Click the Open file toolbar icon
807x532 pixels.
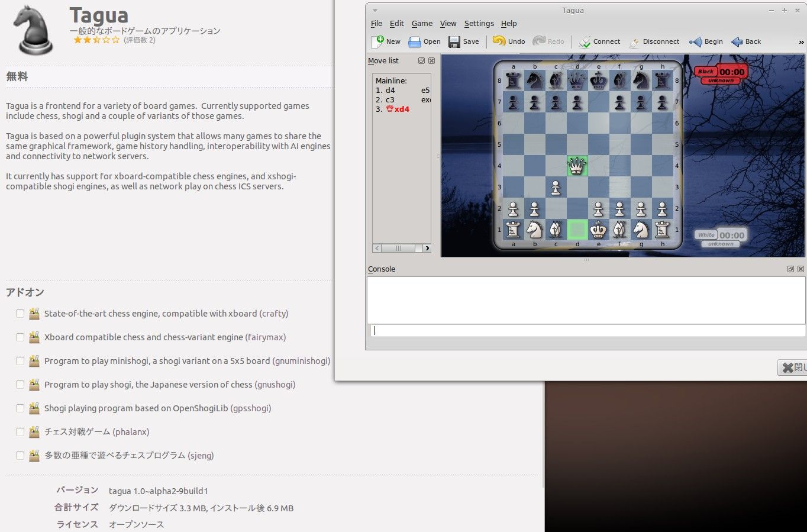click(x=415, y=42)
